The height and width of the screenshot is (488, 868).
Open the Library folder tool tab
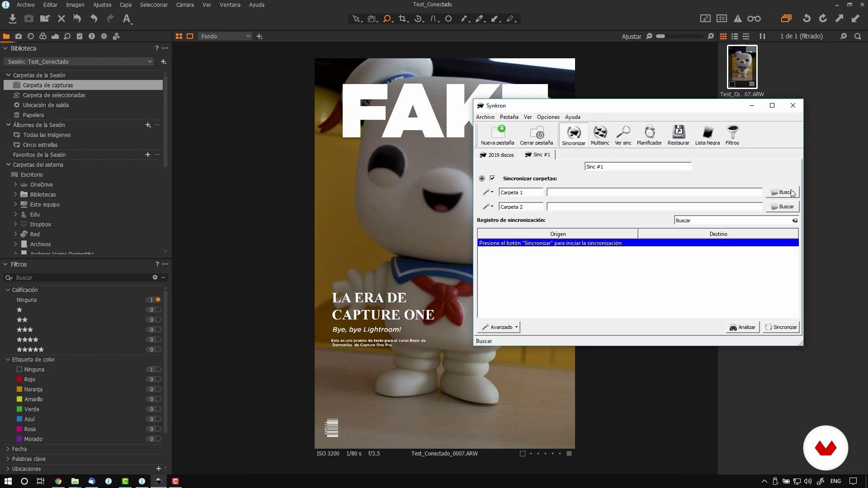click(x=6, y=36)
